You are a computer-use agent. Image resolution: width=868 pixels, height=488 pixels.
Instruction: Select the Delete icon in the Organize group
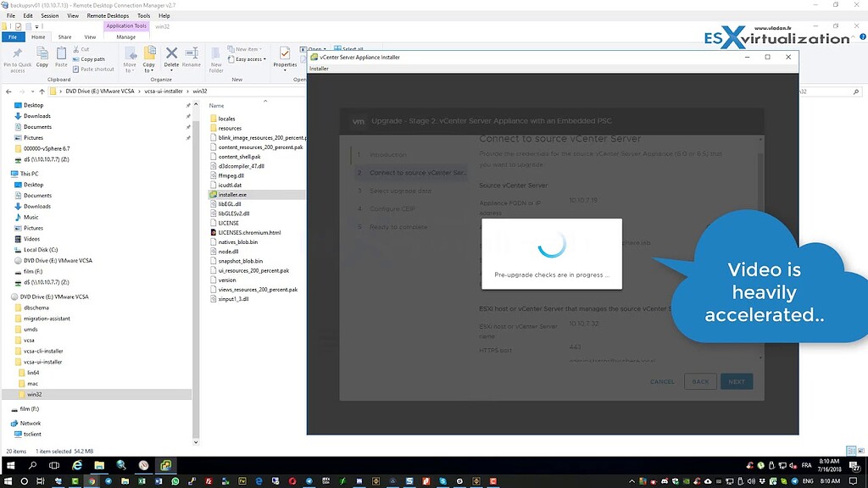[x=170, y=53]
